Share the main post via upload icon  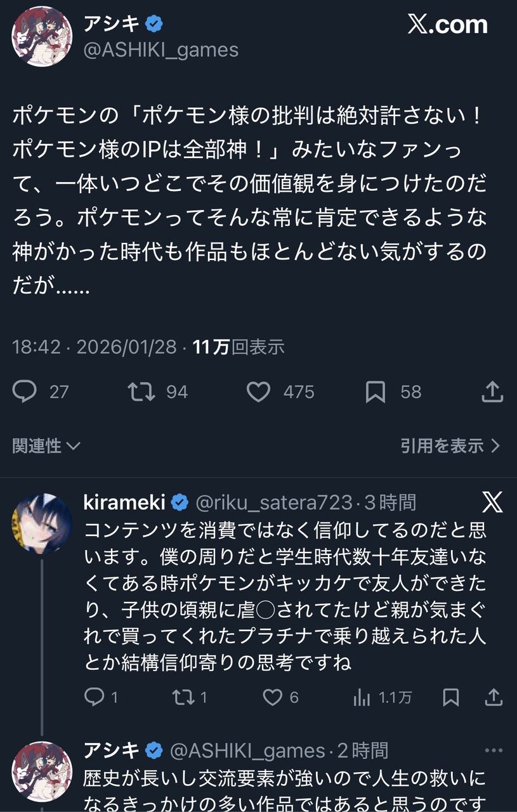coord(492,392)
